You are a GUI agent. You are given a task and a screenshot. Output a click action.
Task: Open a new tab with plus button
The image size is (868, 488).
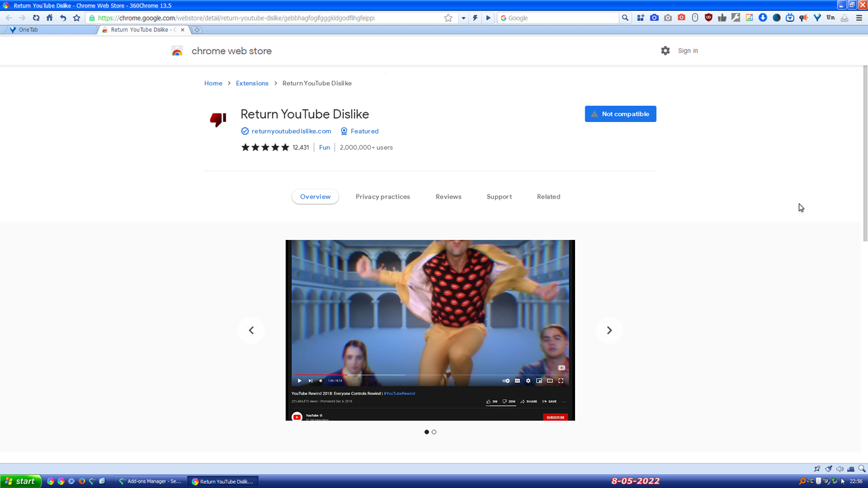(197, 30)
